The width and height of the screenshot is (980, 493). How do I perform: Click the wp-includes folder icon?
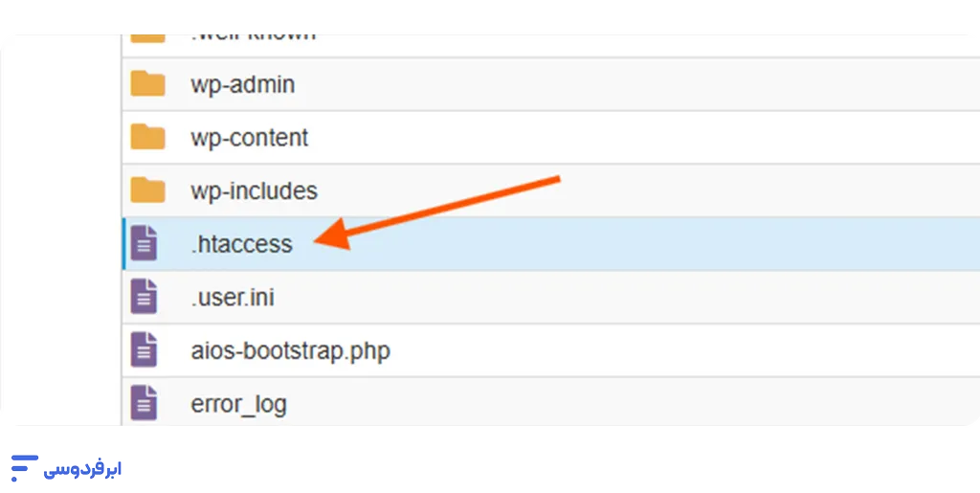pyautogui.click(x=147, y=190)
